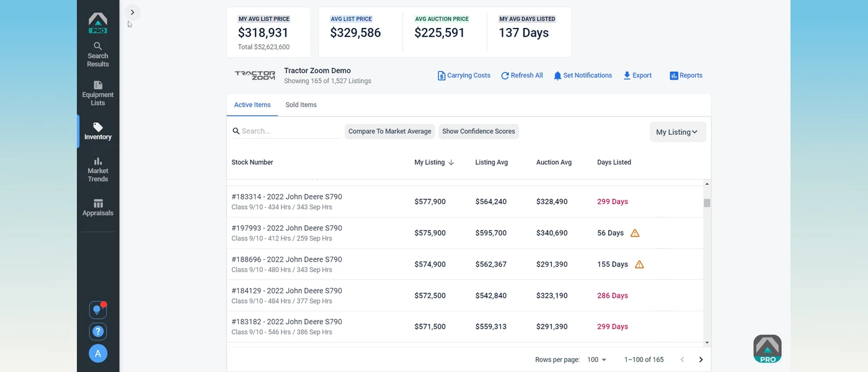Export the inventory list
868x372 pixels.
pyautogui.click(x=637, y=76)
